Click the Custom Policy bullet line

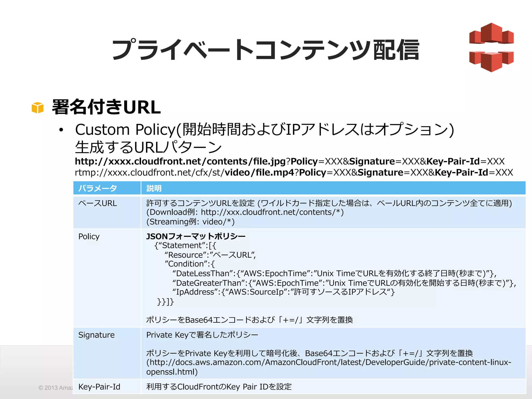(264, 129)
